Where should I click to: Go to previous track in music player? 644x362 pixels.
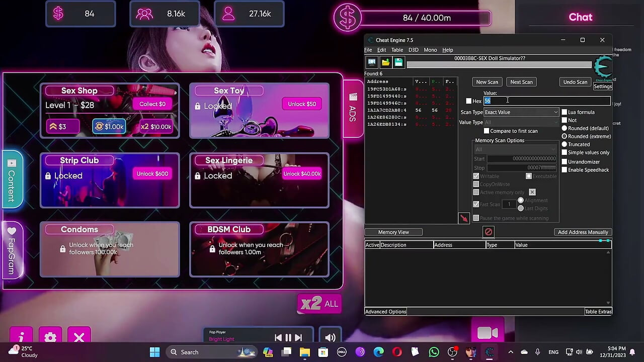click(278, 338)
